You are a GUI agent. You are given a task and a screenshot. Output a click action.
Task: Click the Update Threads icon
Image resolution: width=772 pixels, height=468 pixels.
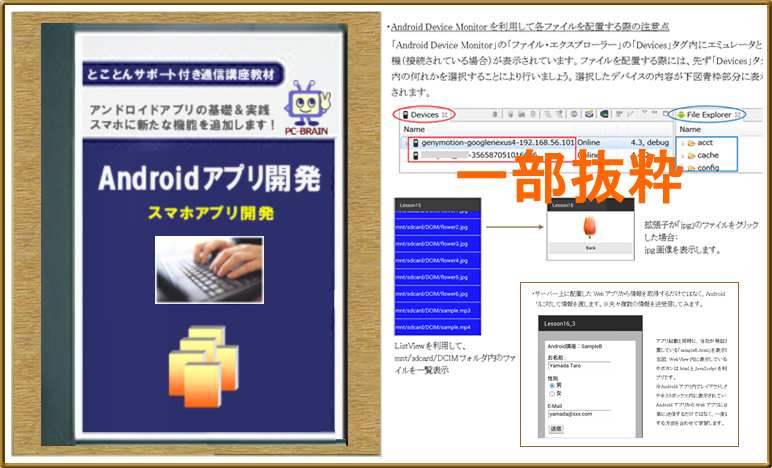click(x=547, y=115)
